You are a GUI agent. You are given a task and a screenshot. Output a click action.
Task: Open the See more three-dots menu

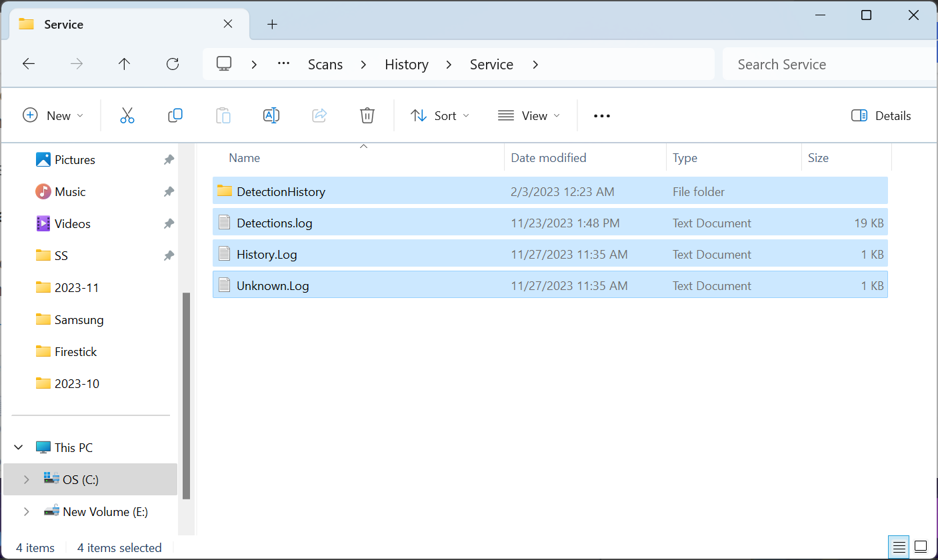(x=602, y=116)
